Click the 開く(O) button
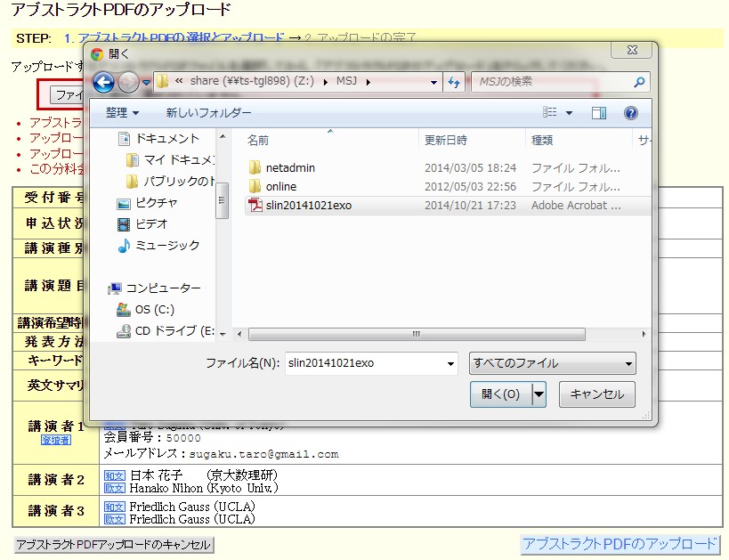 (x=500, y=394)
